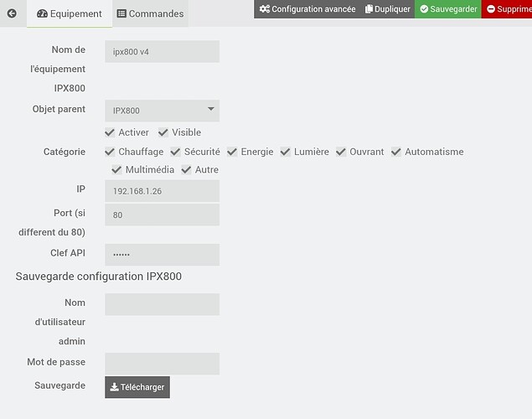Click the gears icon in Configuration avancée
The image size is (532, 419).
265,9
